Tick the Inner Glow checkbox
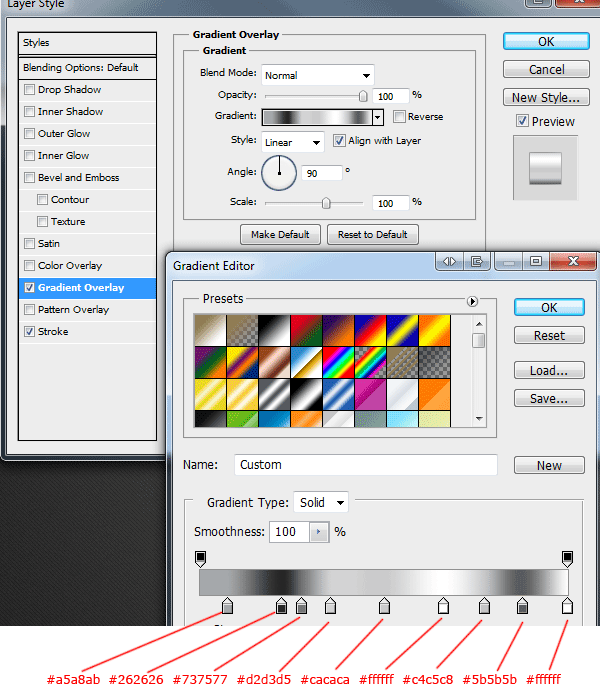The image size is (600, 700). (x=29, y=155)
